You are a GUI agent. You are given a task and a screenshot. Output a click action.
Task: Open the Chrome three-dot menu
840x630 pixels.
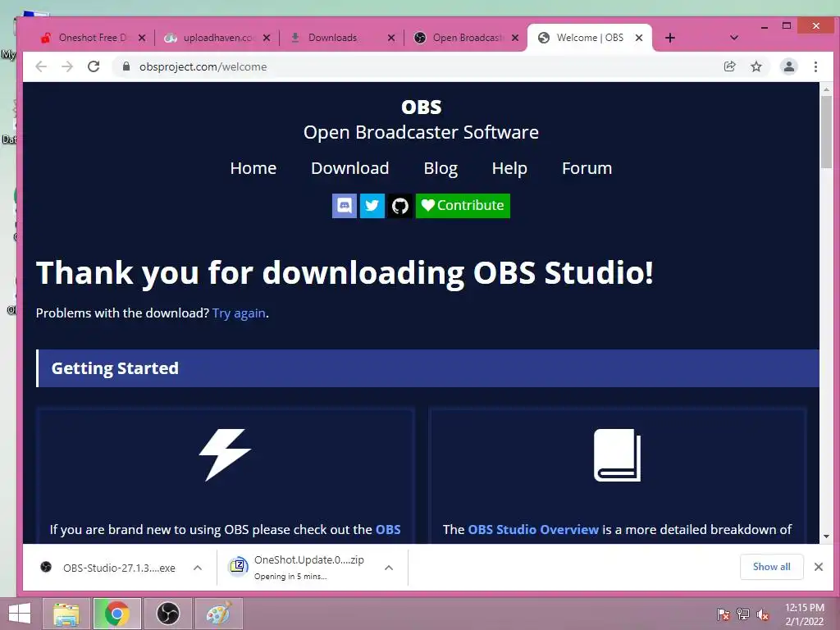(815, 66)
